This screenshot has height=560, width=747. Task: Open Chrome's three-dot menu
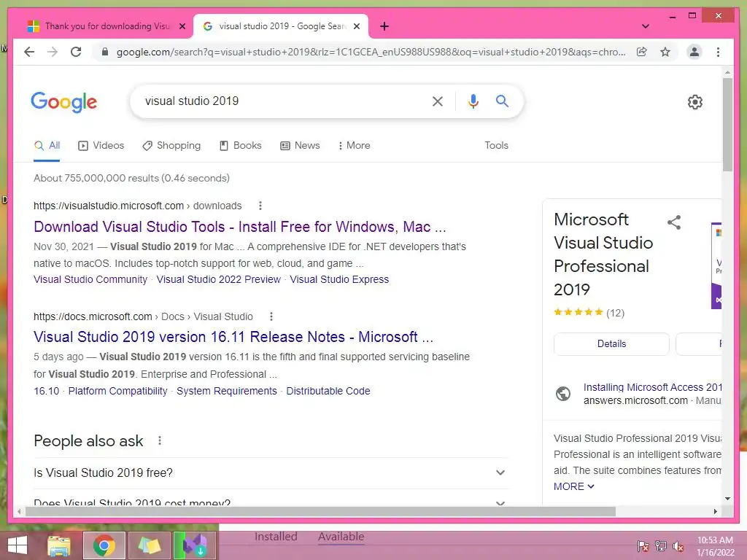click(718, 52)
